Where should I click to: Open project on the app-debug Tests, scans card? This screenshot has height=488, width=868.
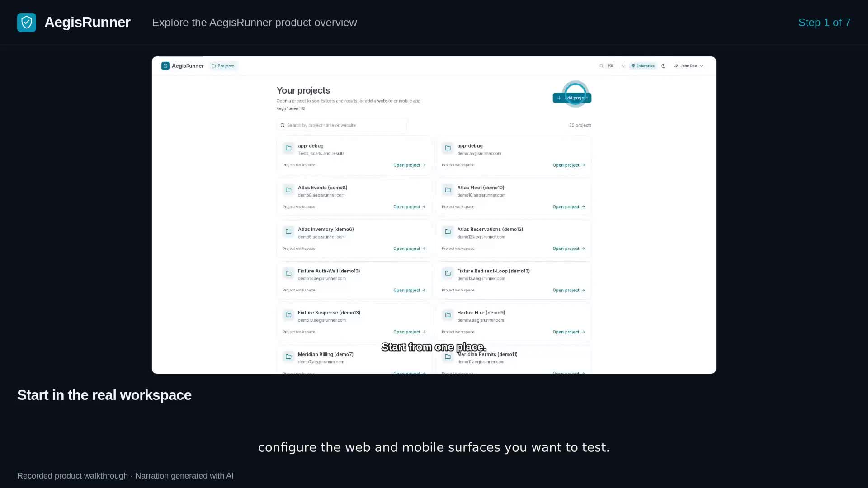click(410, 165)
